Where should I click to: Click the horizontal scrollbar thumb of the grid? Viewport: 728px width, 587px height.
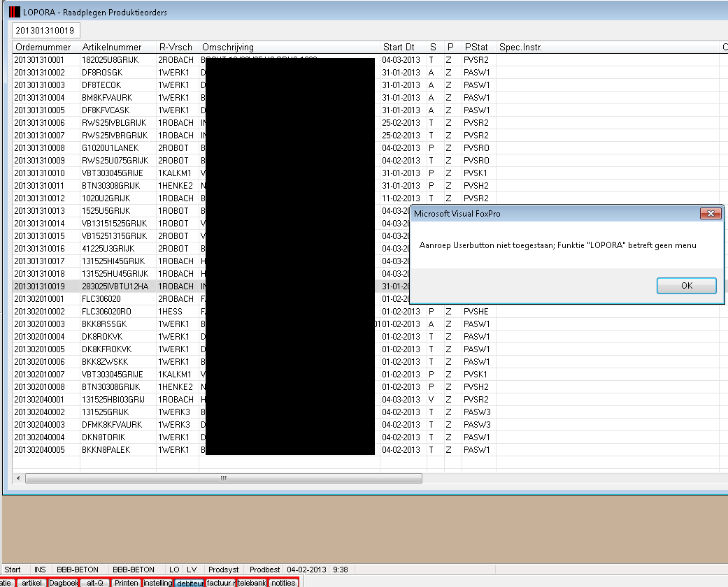[x=224, y=478]
